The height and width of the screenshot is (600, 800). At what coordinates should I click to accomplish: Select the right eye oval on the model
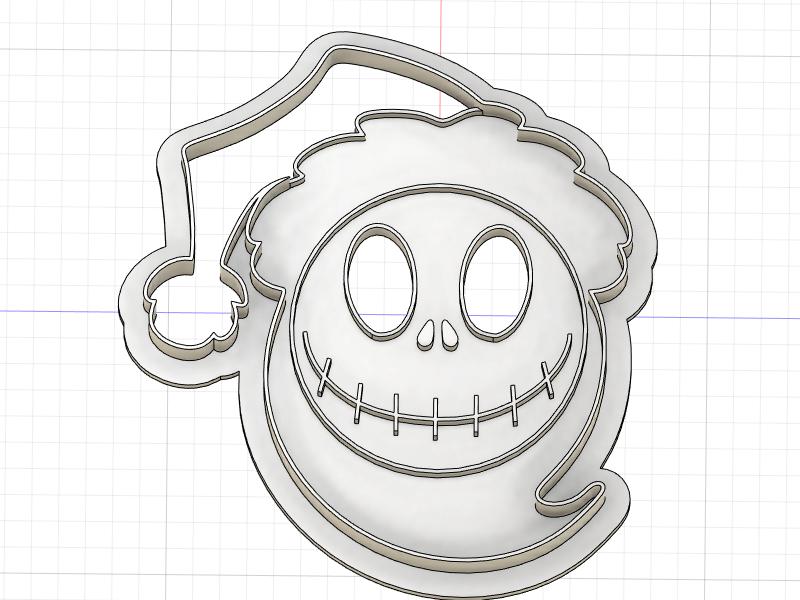tap(496, 282)
